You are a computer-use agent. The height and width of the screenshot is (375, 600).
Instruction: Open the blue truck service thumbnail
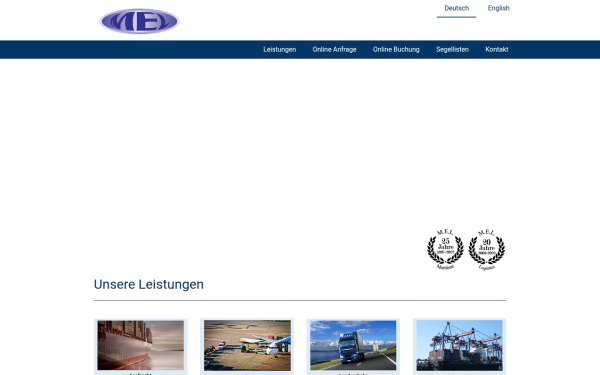[x=353, y=346]
